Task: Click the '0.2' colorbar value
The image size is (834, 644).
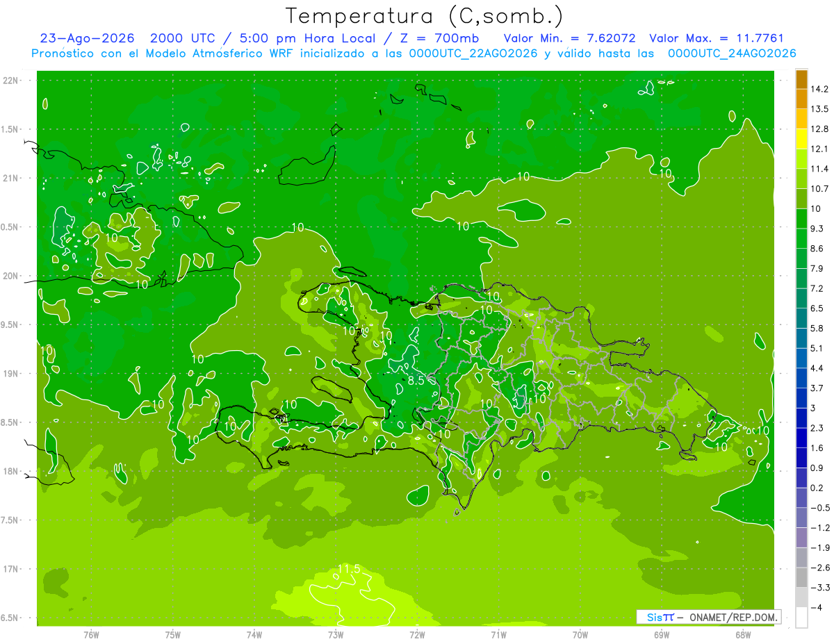Action: pyautogui.click(x=818, y=488)
